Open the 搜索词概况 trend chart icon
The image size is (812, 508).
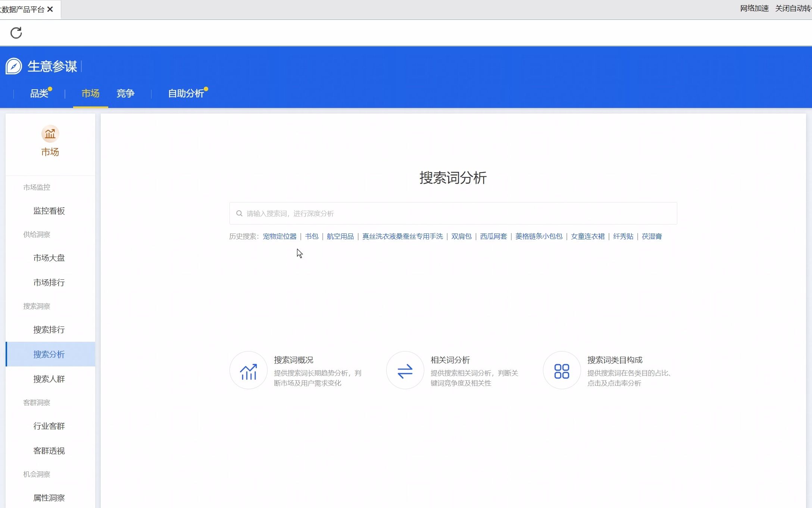click(249, 370)
